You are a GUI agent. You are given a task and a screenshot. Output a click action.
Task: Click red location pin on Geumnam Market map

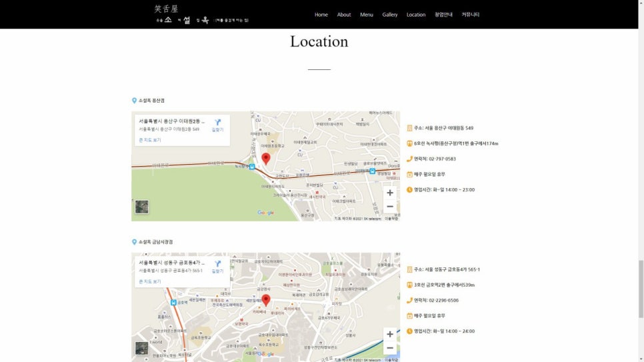[x=266, y=300]
